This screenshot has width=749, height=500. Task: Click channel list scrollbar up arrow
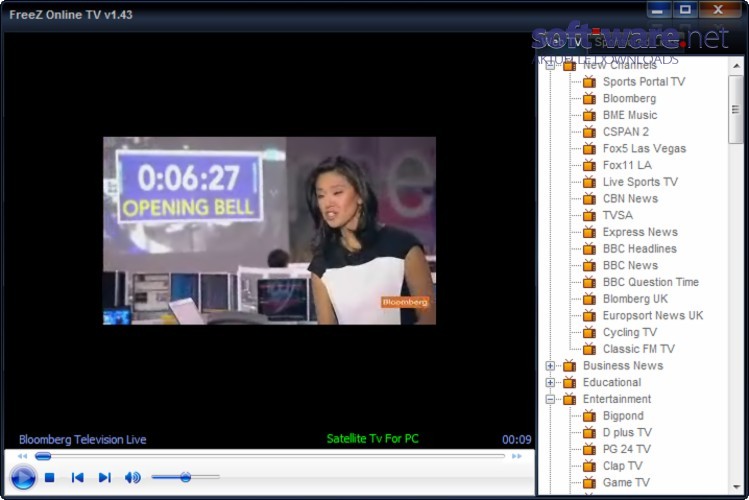[x=736, y=66]
